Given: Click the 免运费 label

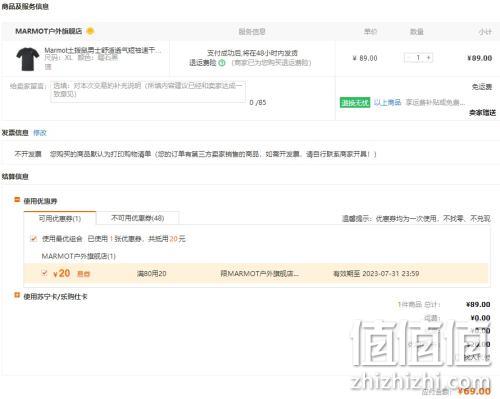Looking at the screenshot, I should pyautogui.click(x=482, y=87).
